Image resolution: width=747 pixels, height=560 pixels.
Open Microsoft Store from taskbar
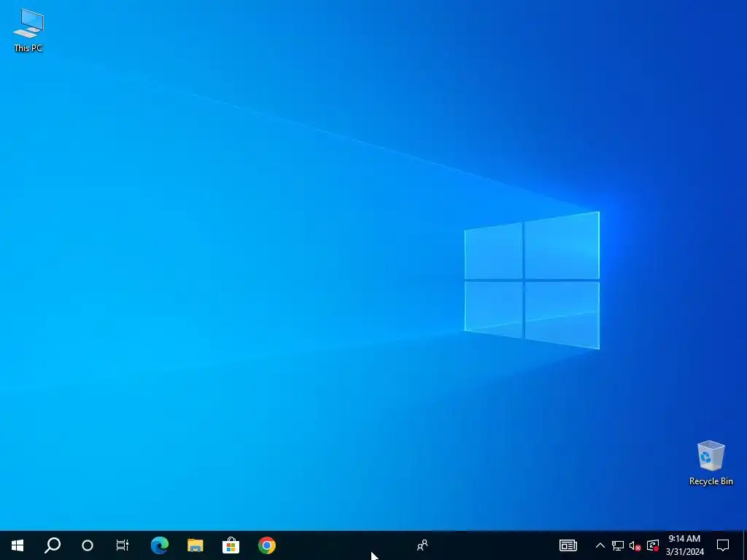[x=231, y=545]
